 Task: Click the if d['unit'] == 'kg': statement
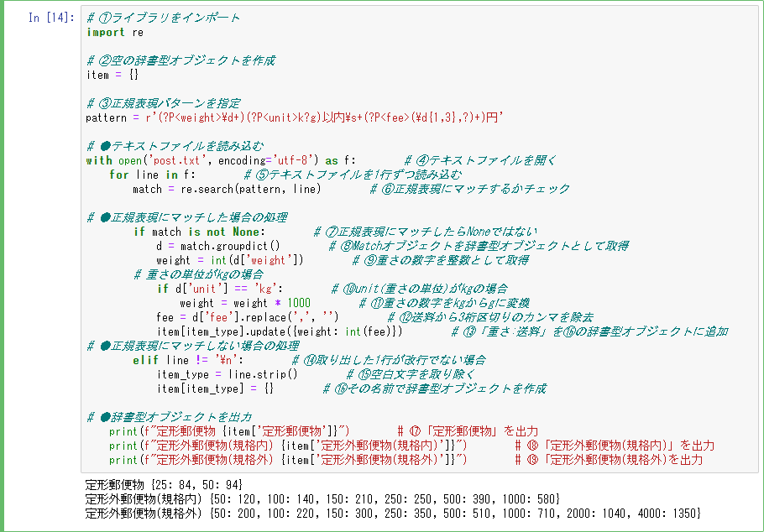(220, 289)
